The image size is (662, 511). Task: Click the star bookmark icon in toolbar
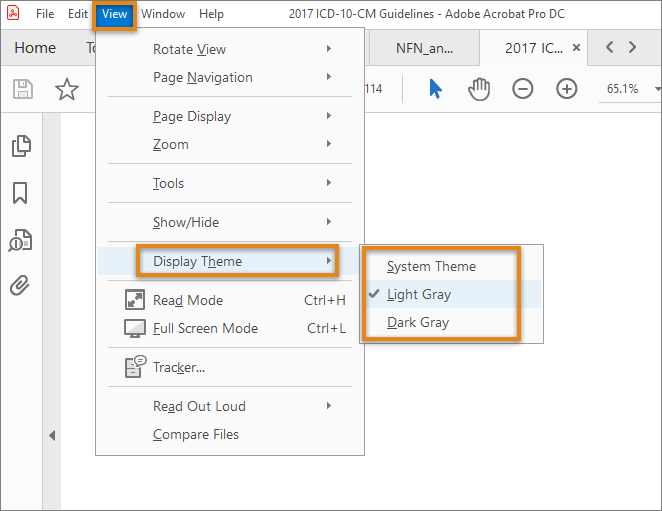click(66, 90)
